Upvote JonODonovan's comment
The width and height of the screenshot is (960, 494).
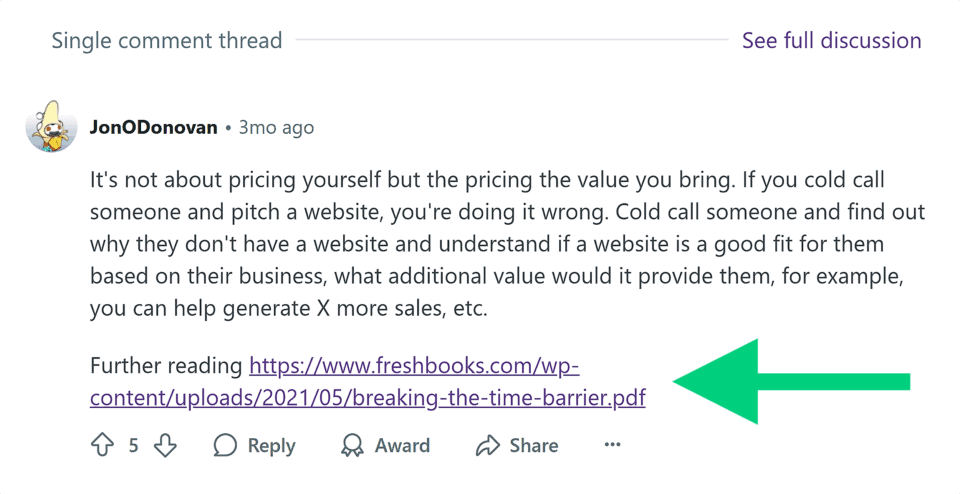102,446
